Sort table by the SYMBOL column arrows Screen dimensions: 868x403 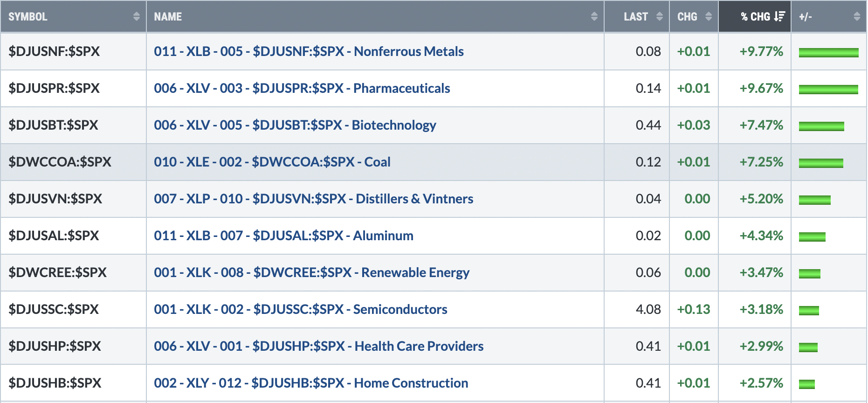136,16
